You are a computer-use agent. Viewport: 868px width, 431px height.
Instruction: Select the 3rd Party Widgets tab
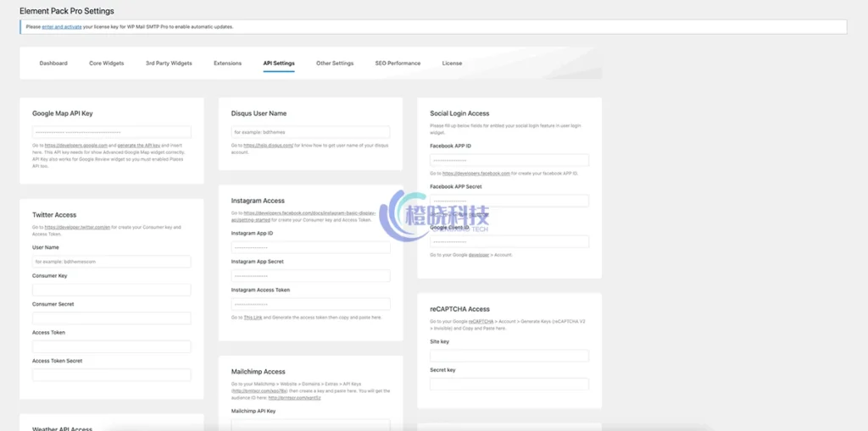pyautogui.click(x=169, y=64)
